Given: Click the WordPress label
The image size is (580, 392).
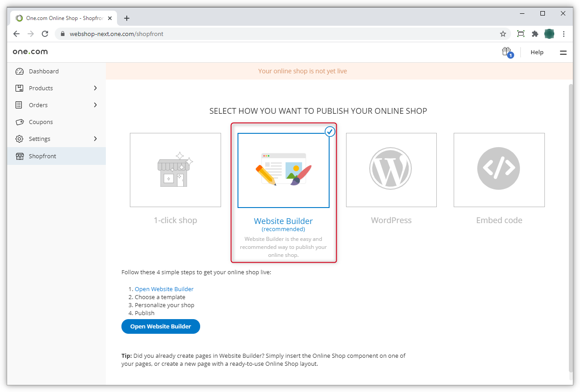Looking at the screenshot, I should click(x=391, y=220).
